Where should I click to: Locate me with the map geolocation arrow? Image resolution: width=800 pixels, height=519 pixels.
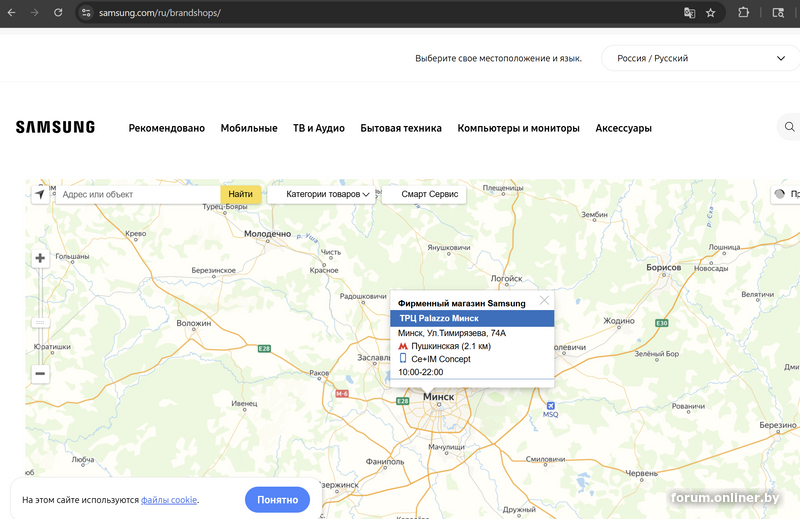coord(40,194)
